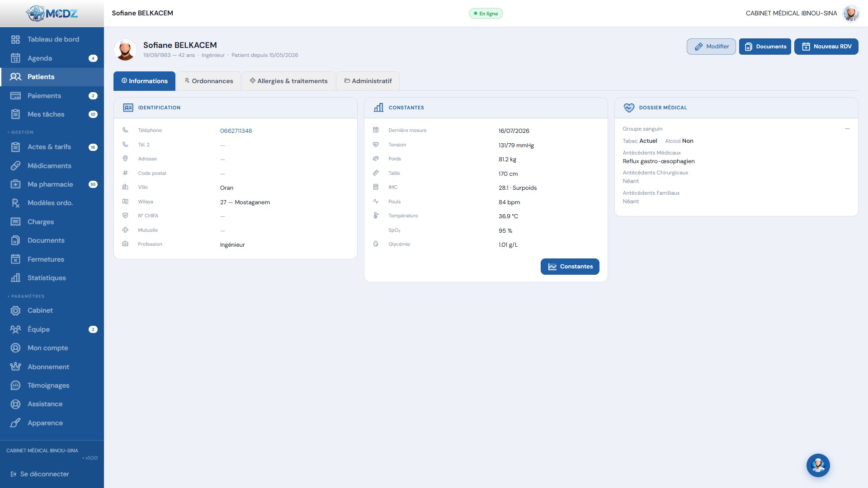
Task: Open the Tableau de bord dashboard icon
Action: click(x=15, y=40)
